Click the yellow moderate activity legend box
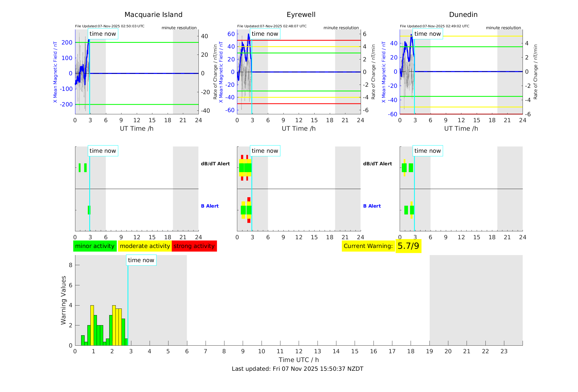 pos(145,246)
